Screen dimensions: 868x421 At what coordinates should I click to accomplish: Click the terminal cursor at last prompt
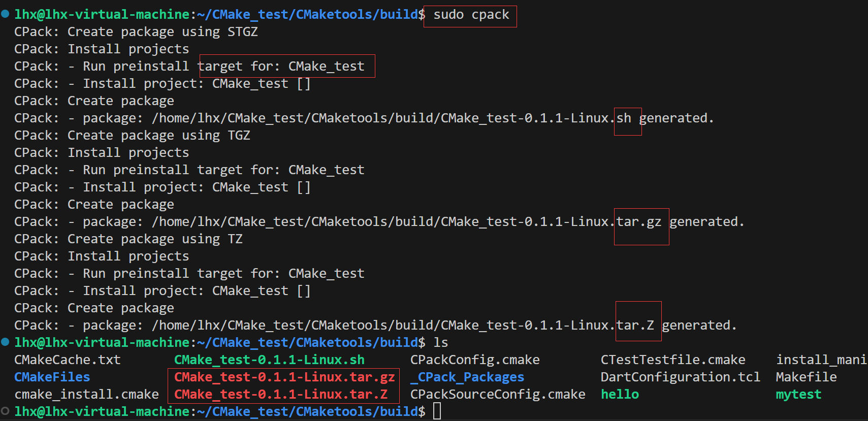tap(437, 411)
